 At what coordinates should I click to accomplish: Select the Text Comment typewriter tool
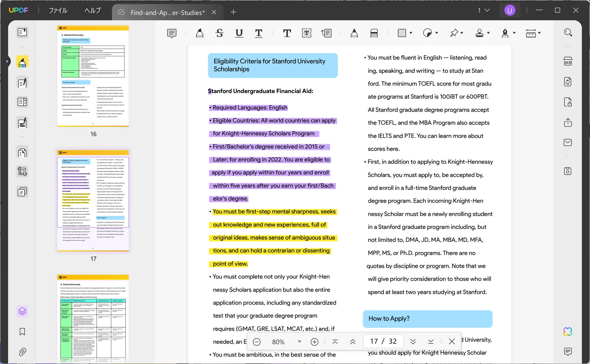[287, 33]
